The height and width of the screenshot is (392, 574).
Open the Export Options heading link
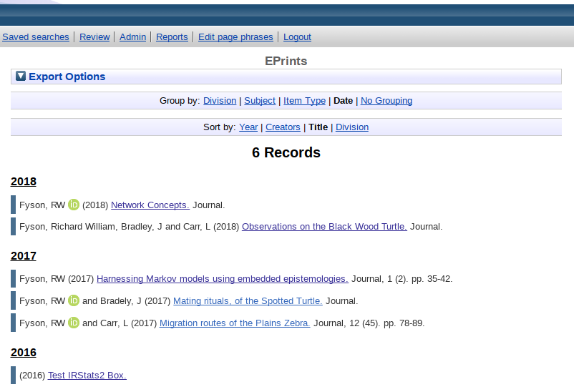(67, 77)
